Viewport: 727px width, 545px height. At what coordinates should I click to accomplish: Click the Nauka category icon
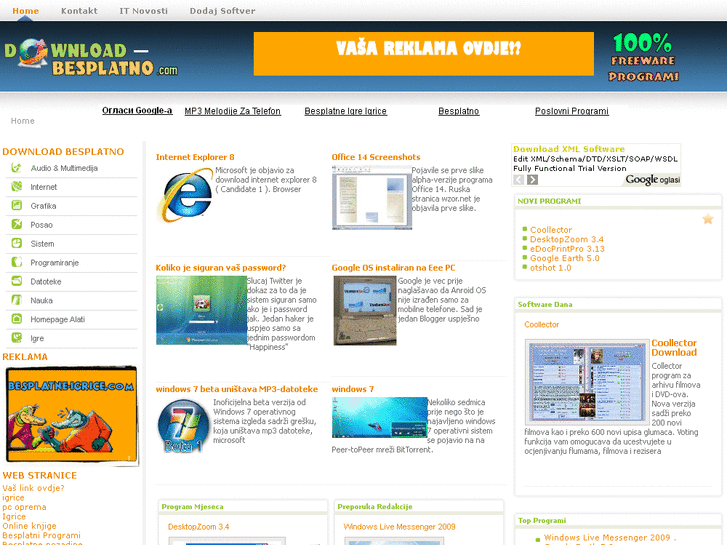(16, 300)
